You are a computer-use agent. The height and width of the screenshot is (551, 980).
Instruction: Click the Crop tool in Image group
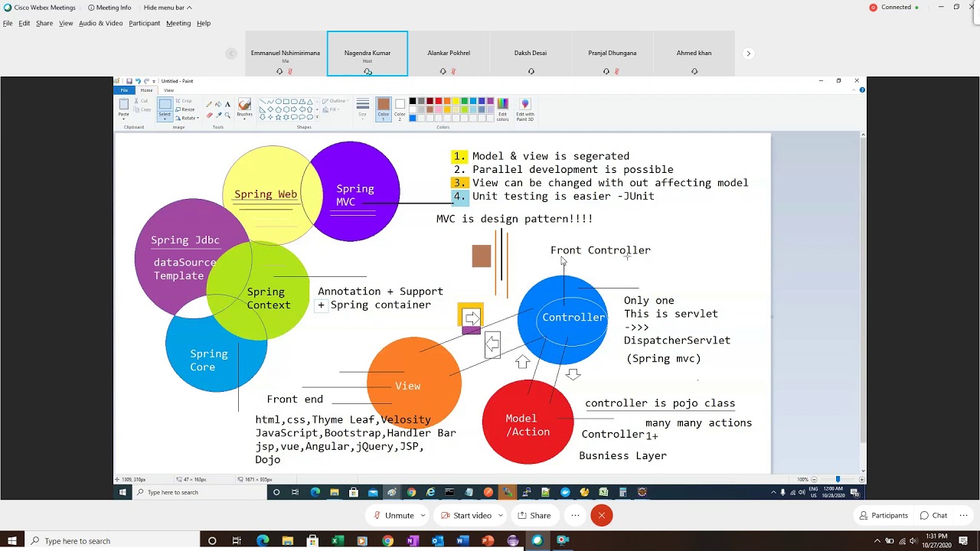tap(185, 101)
